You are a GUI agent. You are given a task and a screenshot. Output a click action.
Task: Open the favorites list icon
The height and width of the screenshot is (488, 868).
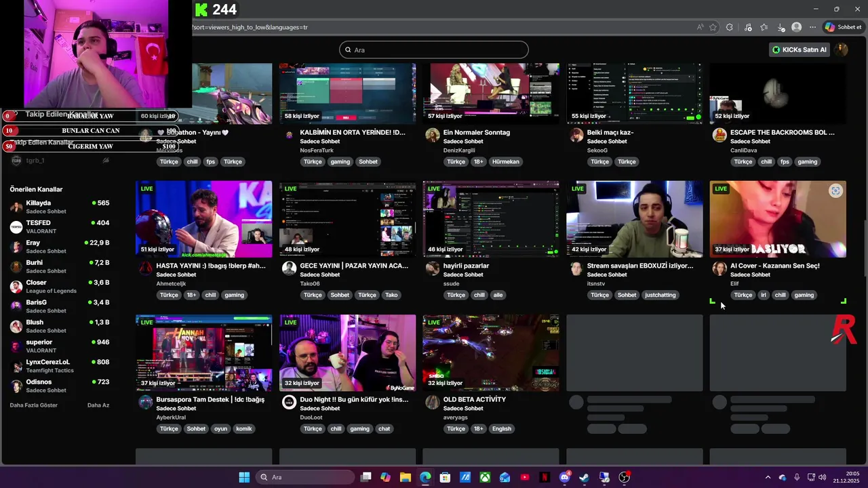point(764,27)
